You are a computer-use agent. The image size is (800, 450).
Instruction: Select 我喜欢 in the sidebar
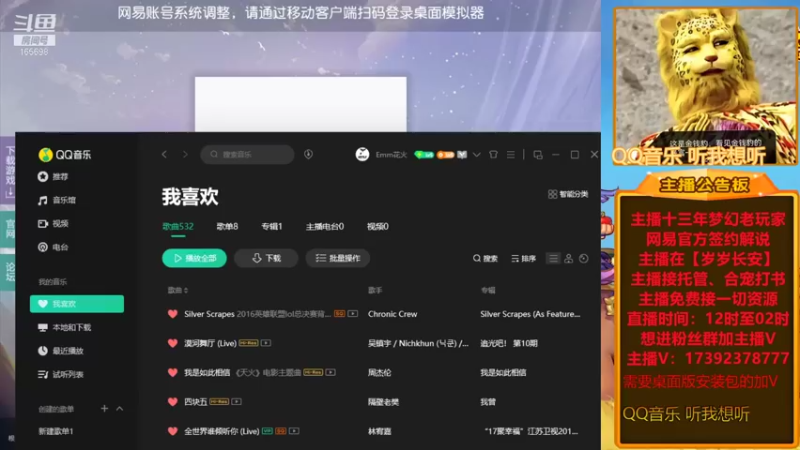pos(77,304)
